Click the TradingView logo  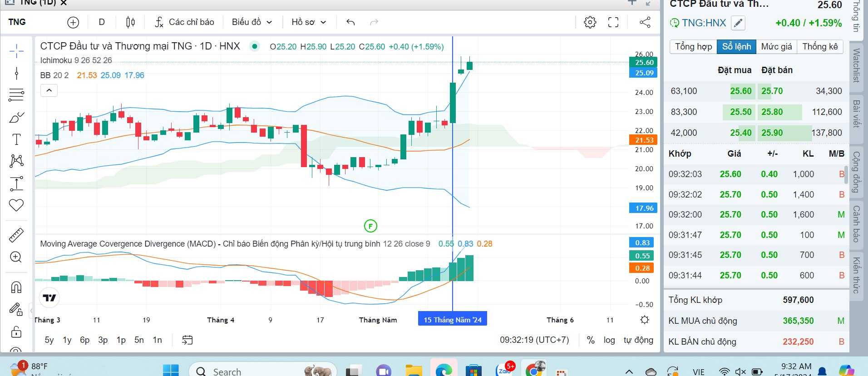pos(49,297)
